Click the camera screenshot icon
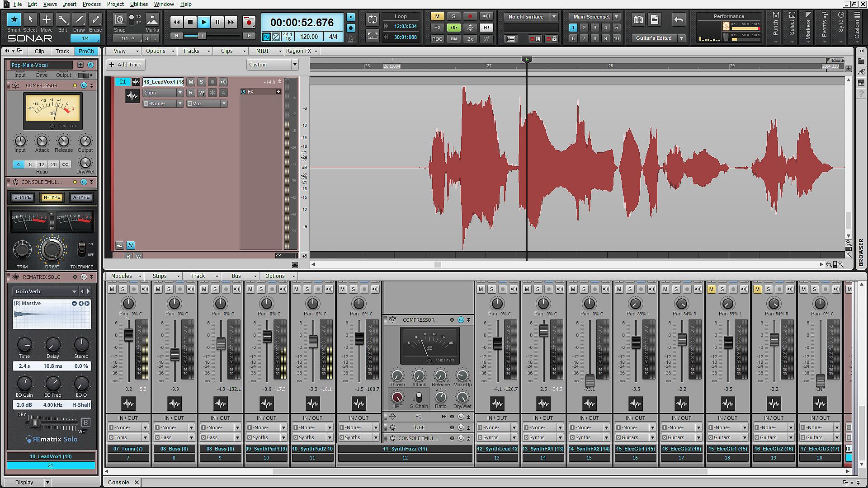The width and height of the screenshot is (868, 488). coord(638,19)
